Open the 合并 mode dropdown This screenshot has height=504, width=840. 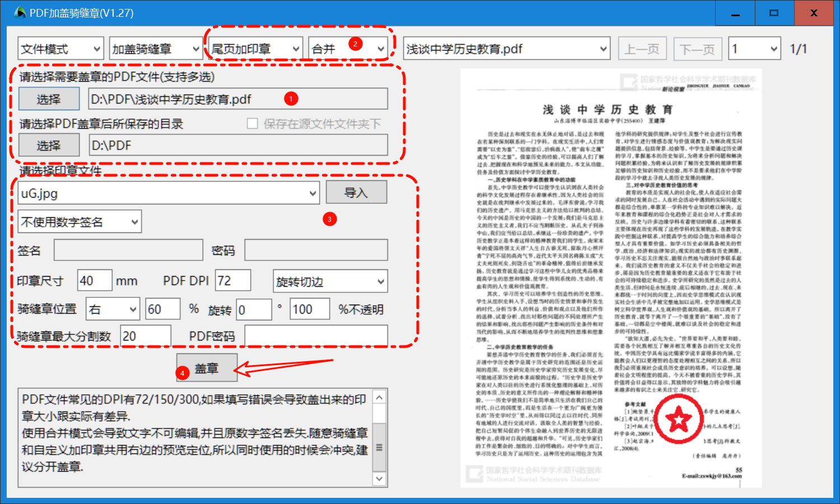348,49
